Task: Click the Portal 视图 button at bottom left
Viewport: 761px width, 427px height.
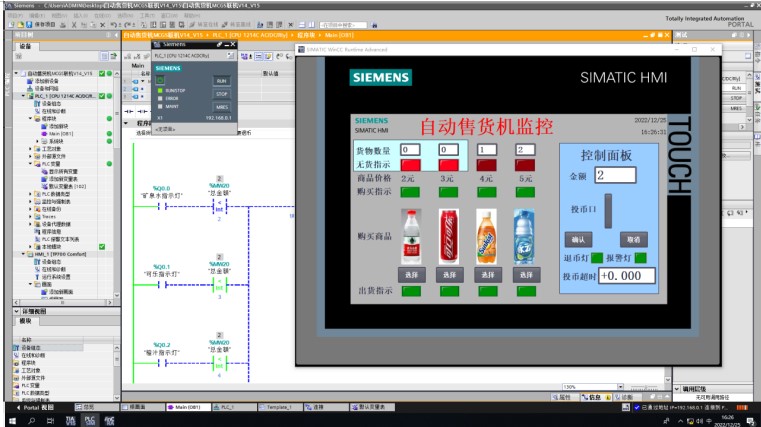Action: pyautogui.click(x=35, y=408)
